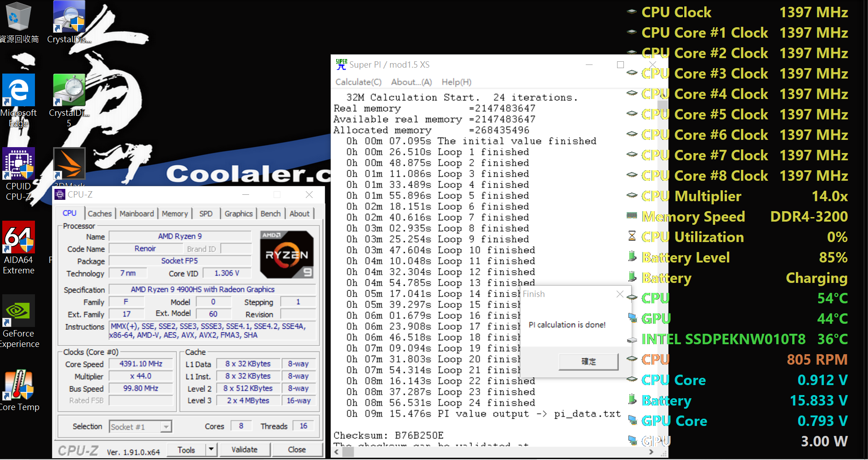Screen dimensions: 868x460
Task: Click the GPU temperature sensor icon
Action: click(632, 317)
